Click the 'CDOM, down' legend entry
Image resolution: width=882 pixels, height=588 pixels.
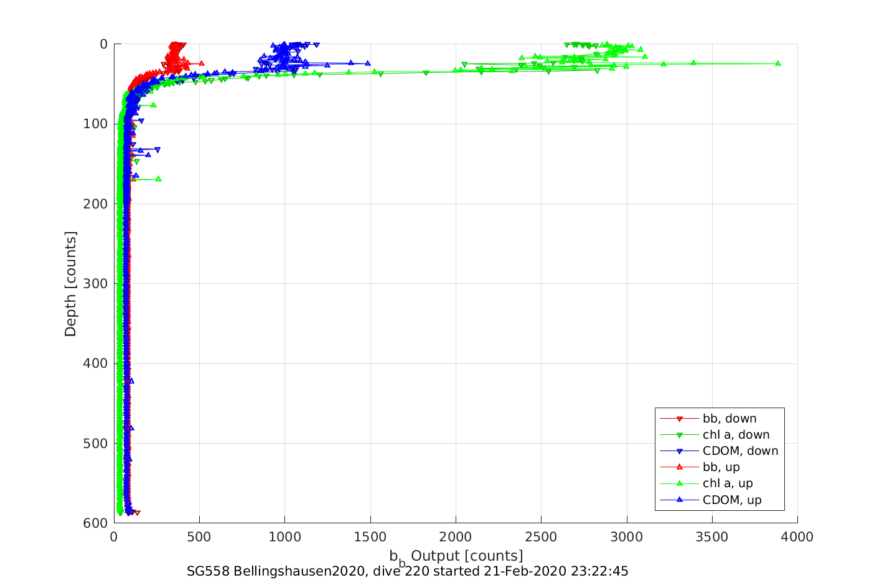(x=719, y=451)
